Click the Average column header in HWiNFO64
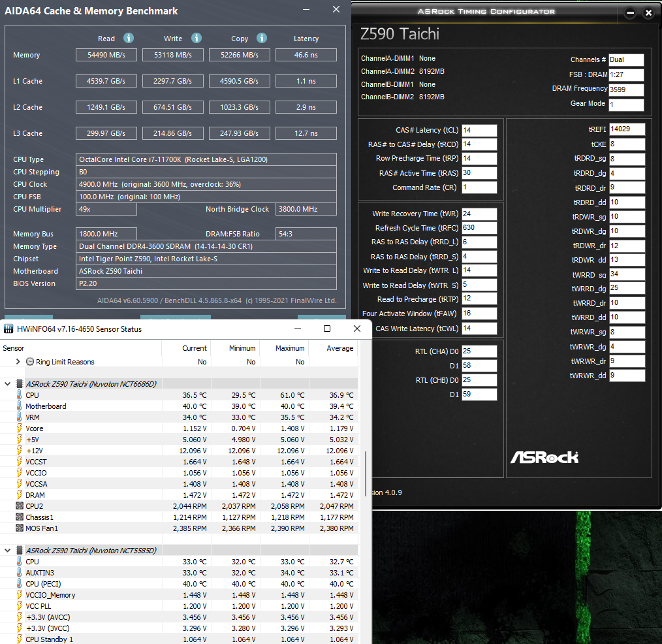 click(333, 348)
